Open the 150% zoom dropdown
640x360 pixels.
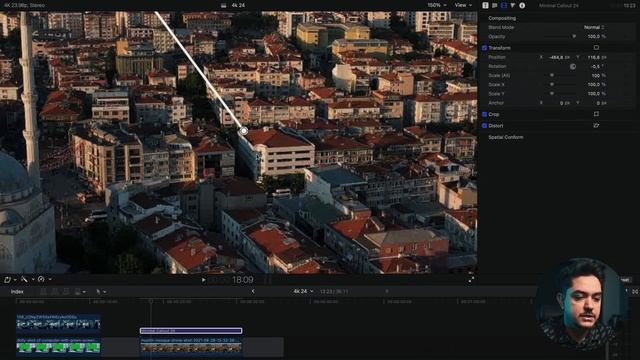[436, 5]
